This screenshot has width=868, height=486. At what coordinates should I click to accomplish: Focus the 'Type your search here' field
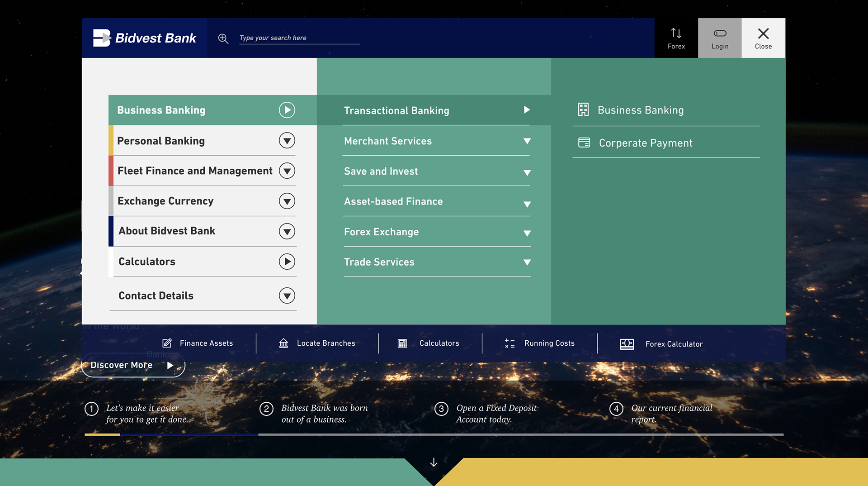click(299, 38)
